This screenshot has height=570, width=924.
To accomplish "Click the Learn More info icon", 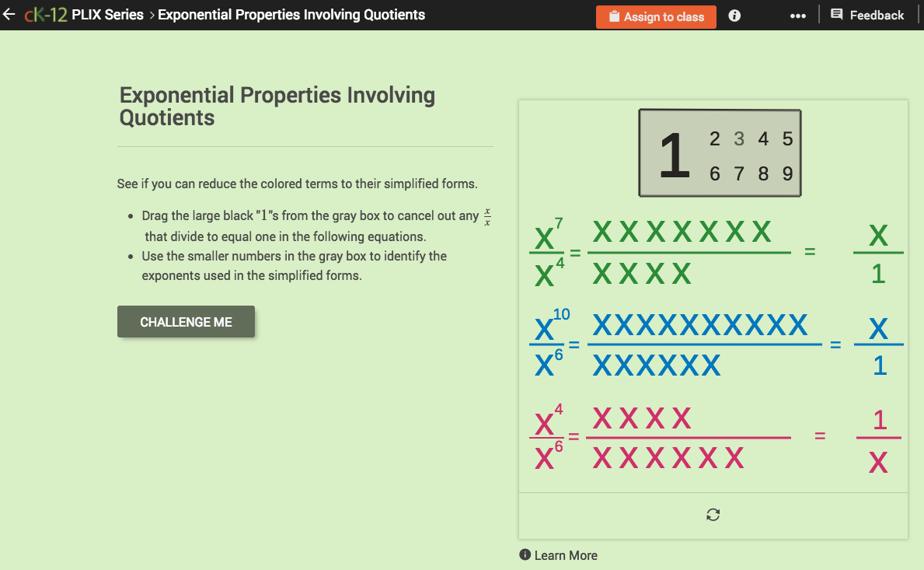I will [527, 555].
